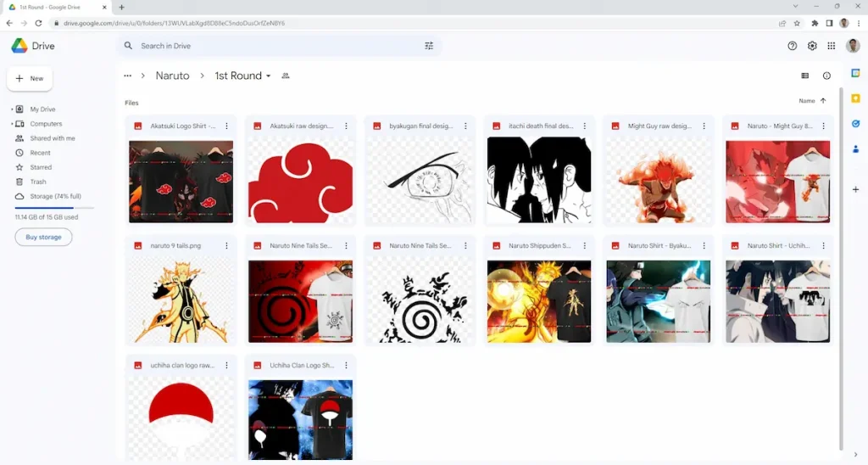Open more actions for Might Guy raw design

(704, 126)
